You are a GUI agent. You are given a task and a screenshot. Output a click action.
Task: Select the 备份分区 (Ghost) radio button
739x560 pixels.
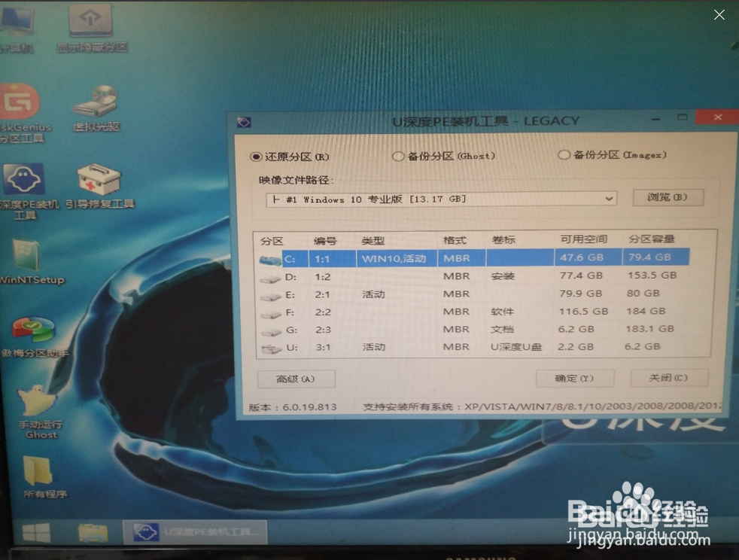coord(398,156)
